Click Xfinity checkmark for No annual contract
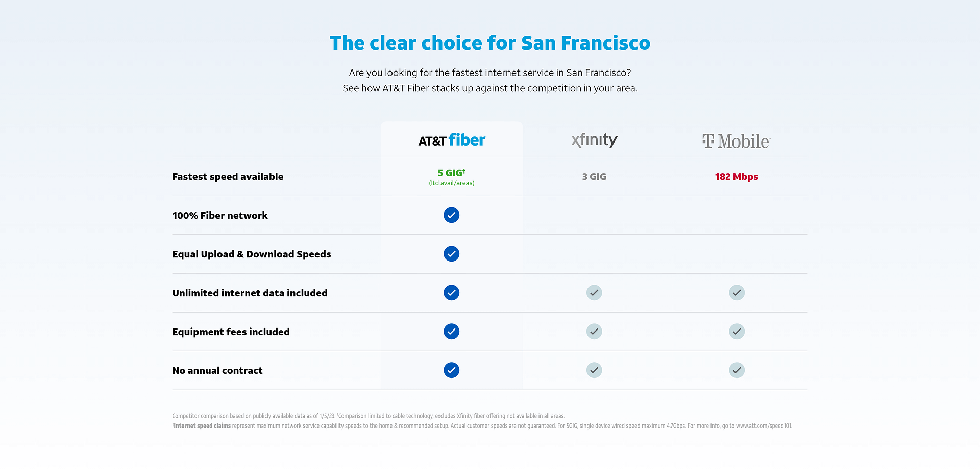This screenshot has width=980, height=472. pos(594,370)
